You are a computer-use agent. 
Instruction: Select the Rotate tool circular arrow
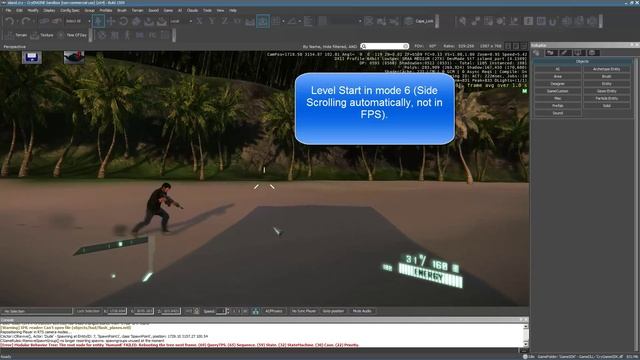124,21
